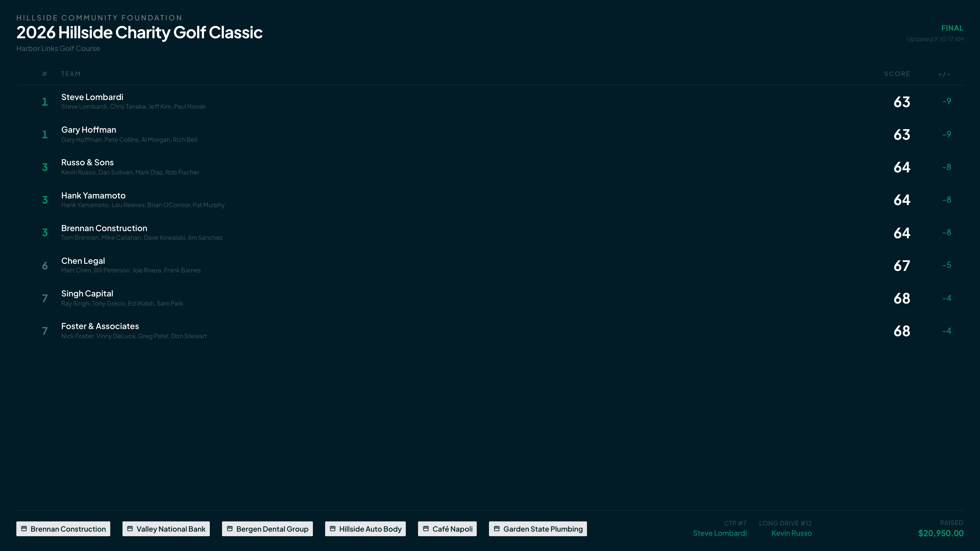The height and width of the screenshot is (551, 980).
Task: Click the Updated 9:10:17 AM timestamp
Action: [x=935, y=39]
